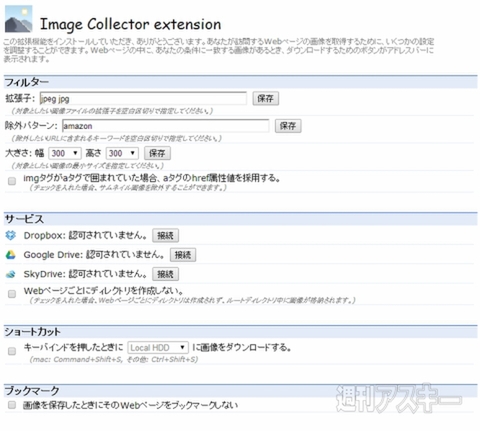Image resolution: width=480 pixels, height=431 pixels.
Task: Click the Command+Shift+S shortcut hint text
Action: pos(114,359)
